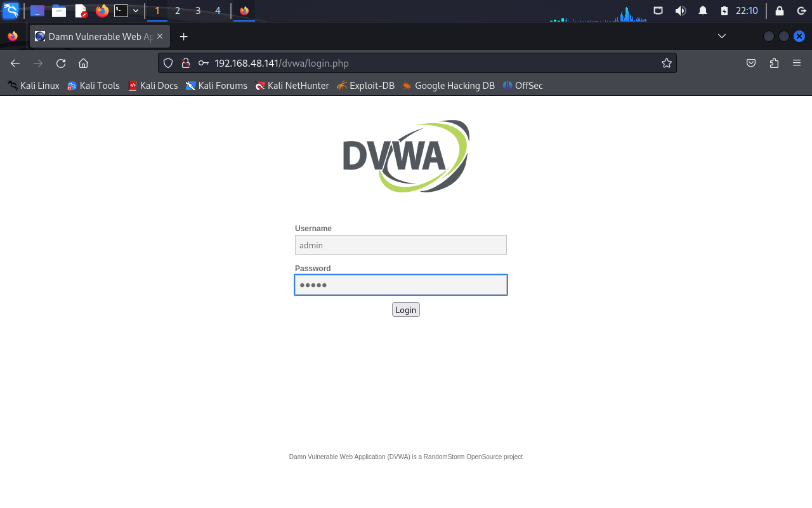The image size is (812, 508).
Task: Open the tracking protection shield
Action: coord(168,63)
